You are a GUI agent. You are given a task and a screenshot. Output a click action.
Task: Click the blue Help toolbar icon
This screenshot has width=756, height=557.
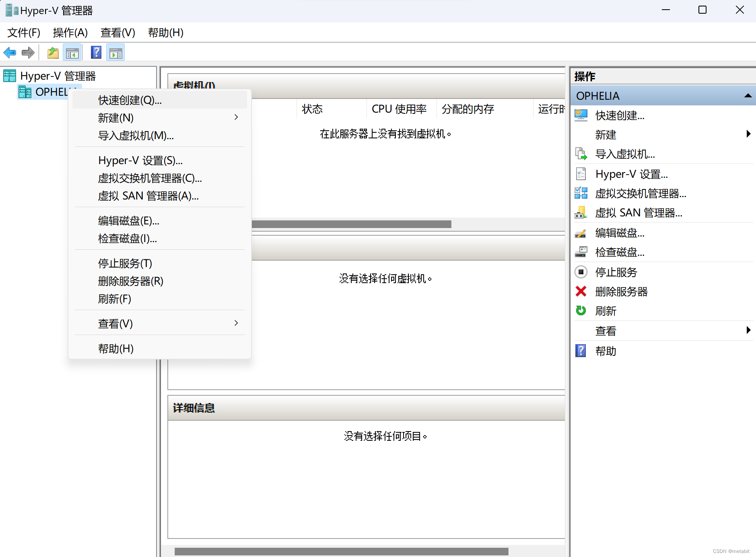96,52
